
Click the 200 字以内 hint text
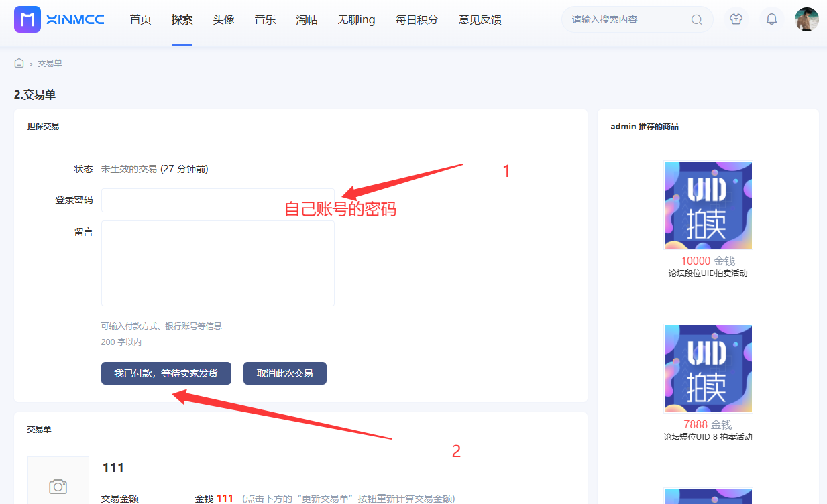[x=121, y=342]
